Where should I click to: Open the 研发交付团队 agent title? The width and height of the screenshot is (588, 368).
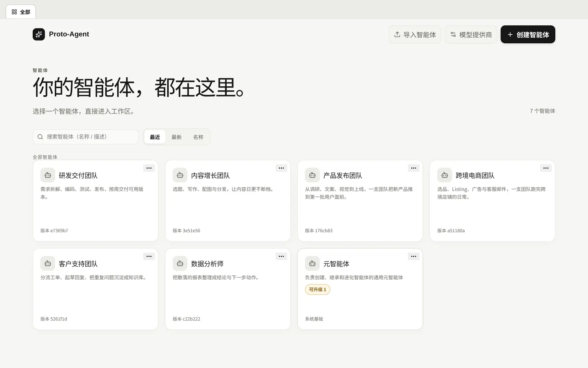[78, 175]
